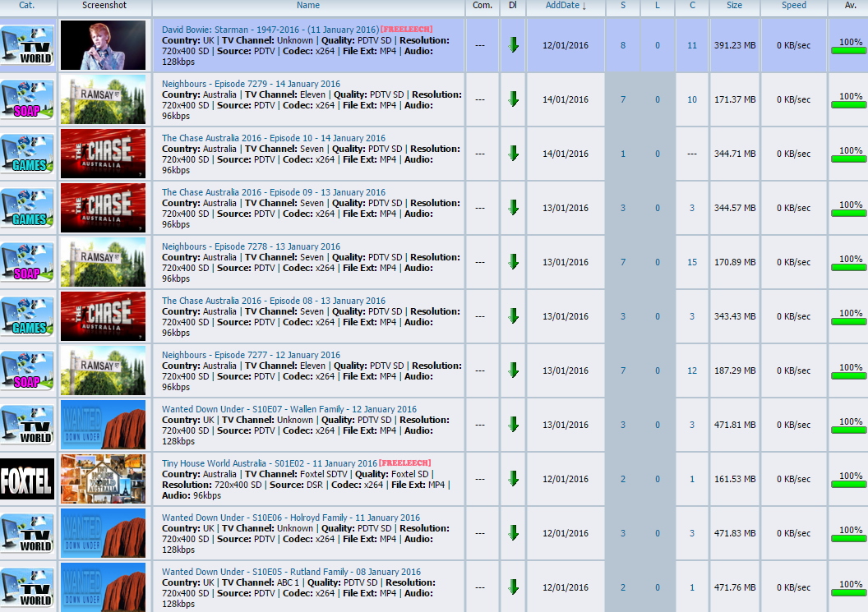Open Wanted Down Under S10E06 Holroyd Family link
868x612 pixels.
tap(291, 518)
